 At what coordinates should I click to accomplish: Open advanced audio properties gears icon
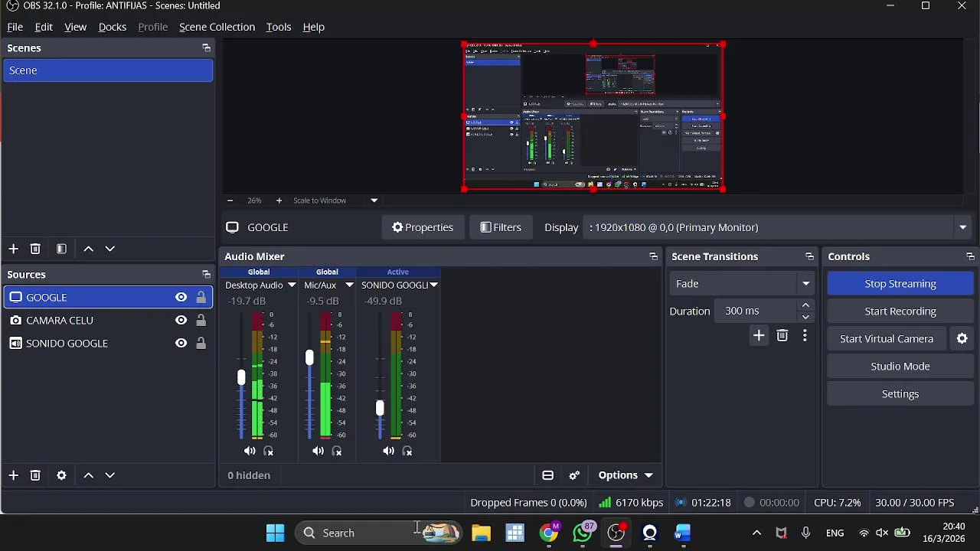click(x=574, y=476)
